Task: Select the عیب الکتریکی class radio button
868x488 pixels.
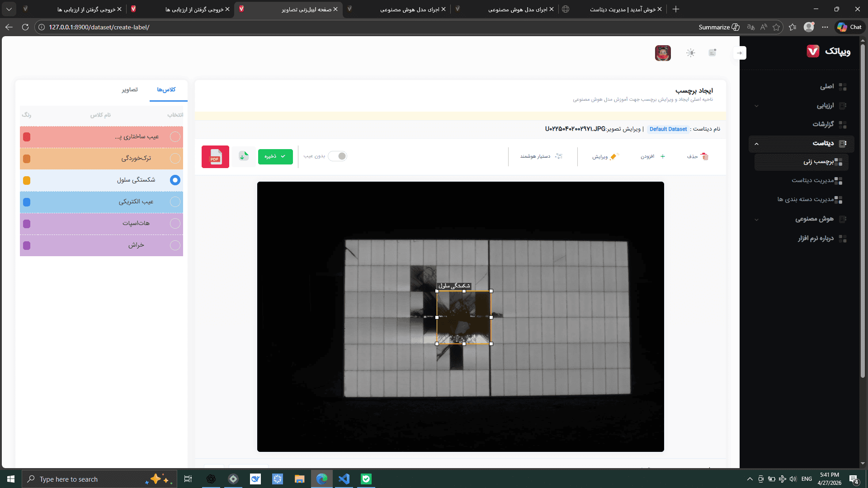Action: [175, 202]
